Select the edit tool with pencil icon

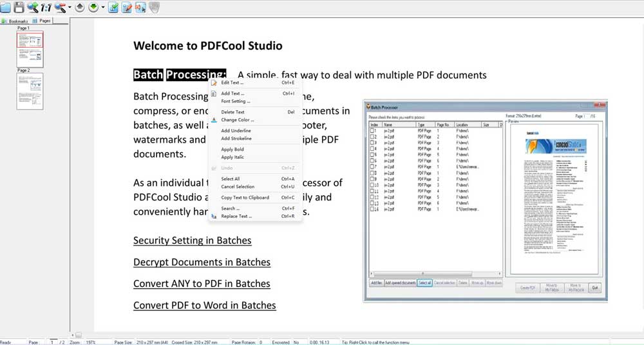coord(127,7)
